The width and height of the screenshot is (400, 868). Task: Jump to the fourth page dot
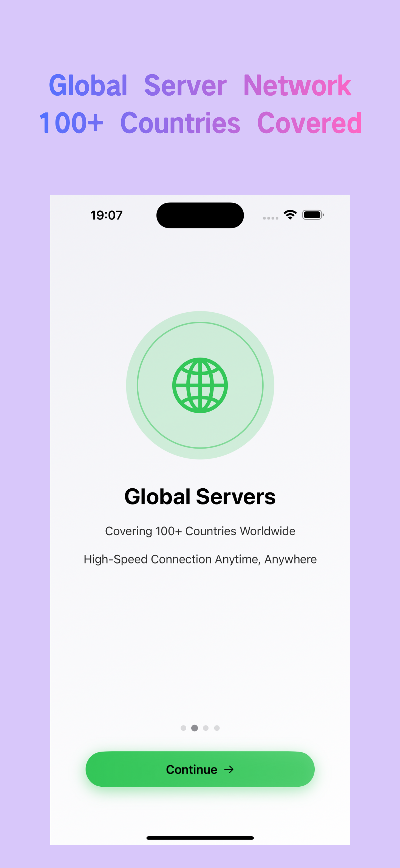(x=217, y=728)
